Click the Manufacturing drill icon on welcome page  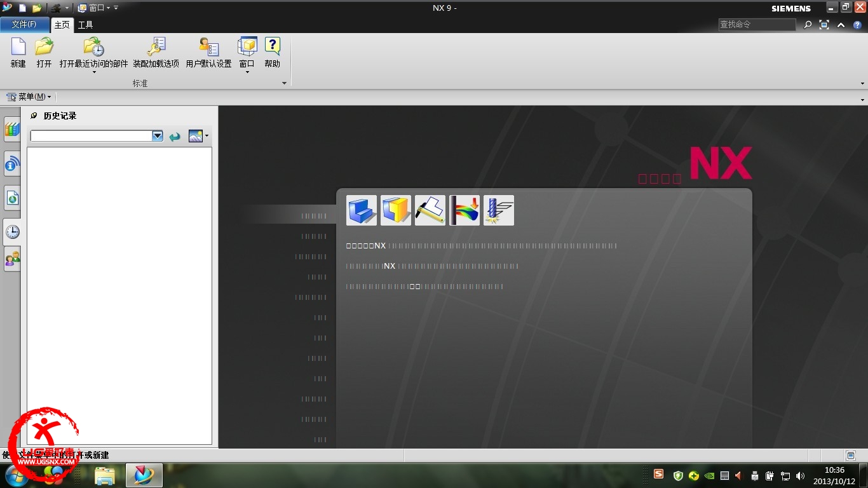click(x=499, y=210)
